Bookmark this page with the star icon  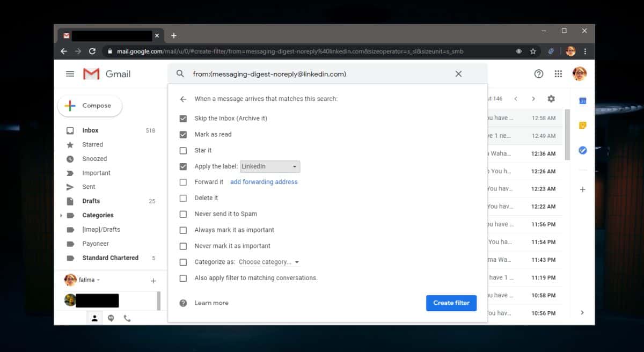point(533,52)
